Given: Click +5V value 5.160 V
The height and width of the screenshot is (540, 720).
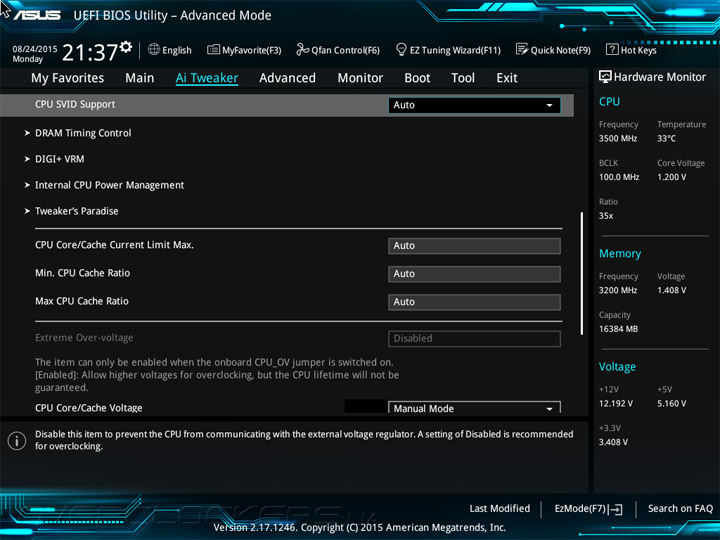Looking at the screenshot, I should [671, 403].
